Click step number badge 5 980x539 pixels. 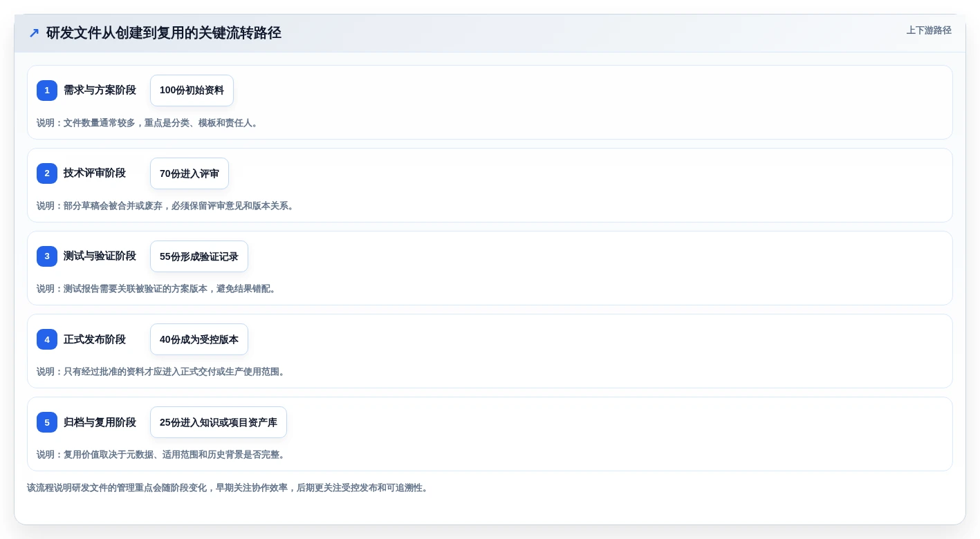[x=47, y=422]
